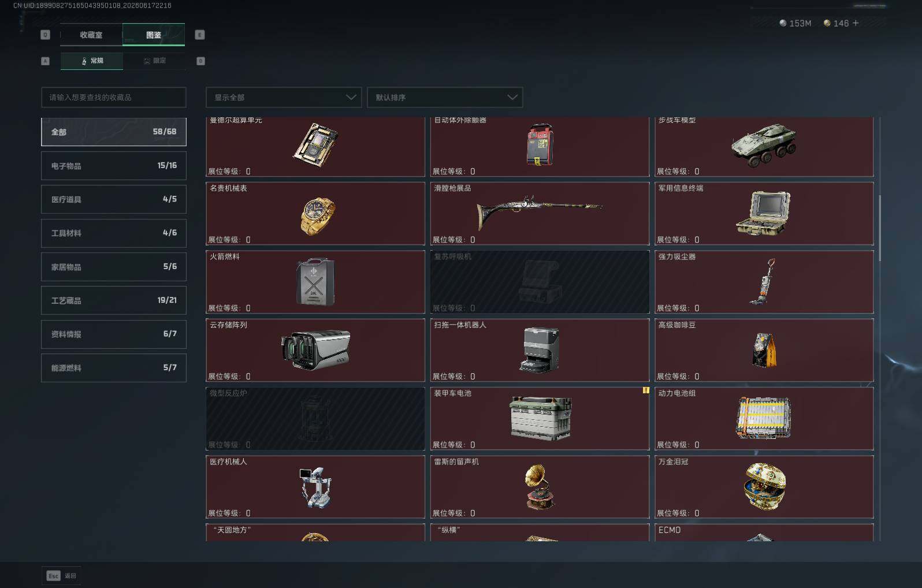Select the 步战车模型 armored vehicle icon
The image size is (922, 588).
coord(764,144)
